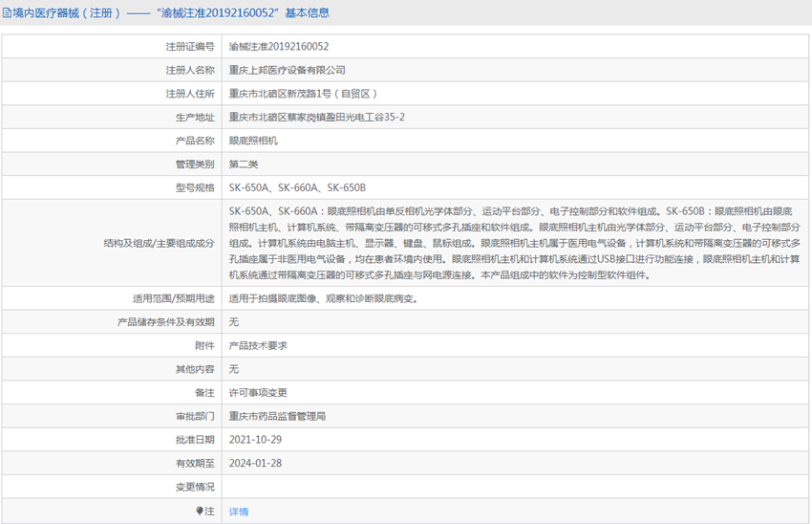Click the validity date 2024-01-28
This screenshot has height=524, width=812.
(x=255, y=463)
